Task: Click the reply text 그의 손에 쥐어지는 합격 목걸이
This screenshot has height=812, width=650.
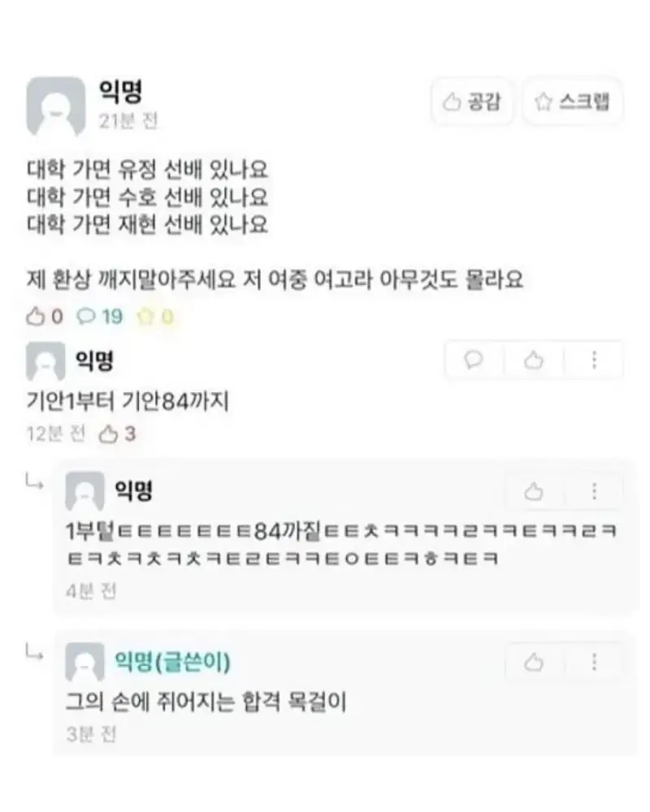Action: coord(206,702)
